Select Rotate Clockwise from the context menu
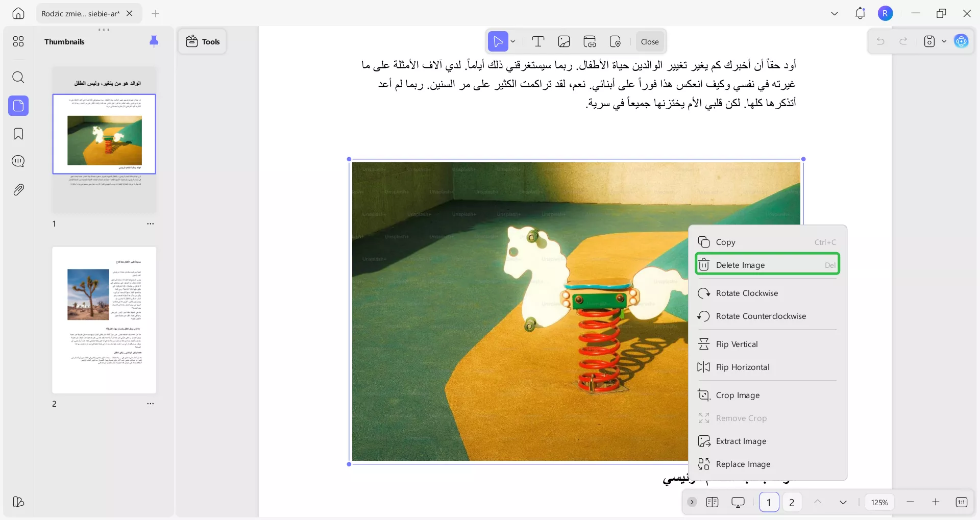 point(746,293)
